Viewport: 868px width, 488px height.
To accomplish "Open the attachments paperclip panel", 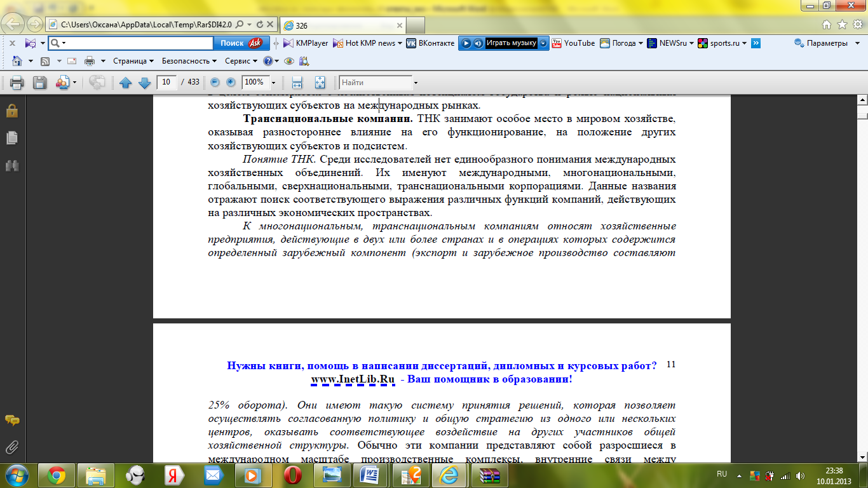I will [12, 447].
